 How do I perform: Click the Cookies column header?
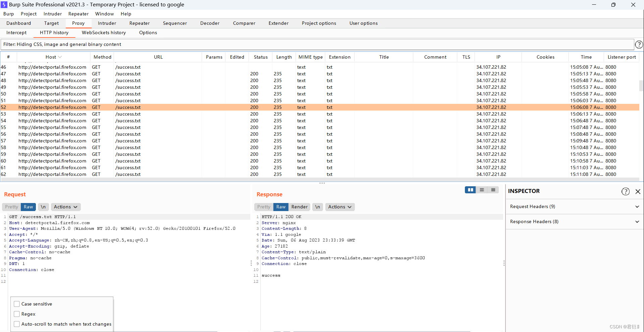click(x=545, y=57)
